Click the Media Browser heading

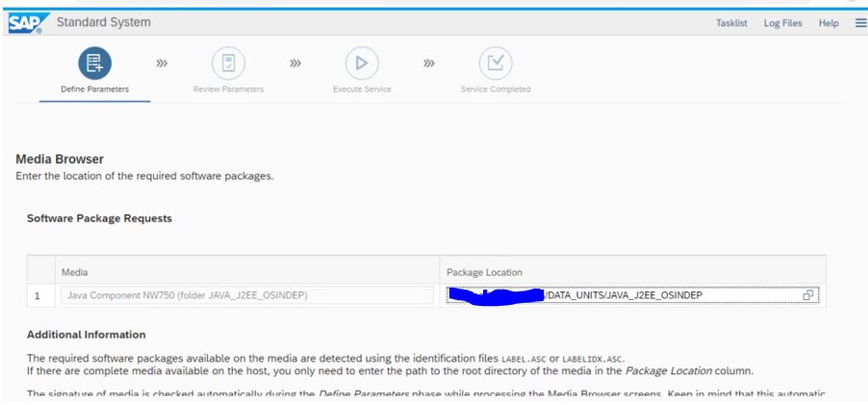(x=60, y=160)
